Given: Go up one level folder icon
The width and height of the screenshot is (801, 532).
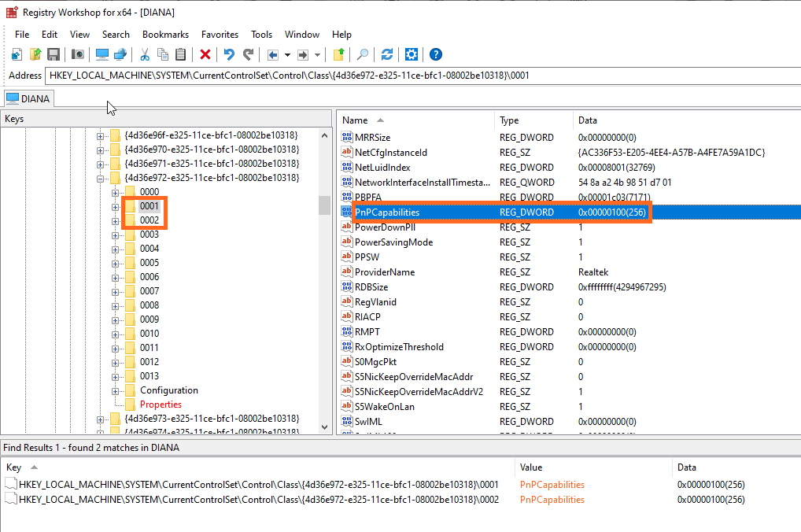Looking at the screenshot, I should pyautogui.click(x=338, y=54).
